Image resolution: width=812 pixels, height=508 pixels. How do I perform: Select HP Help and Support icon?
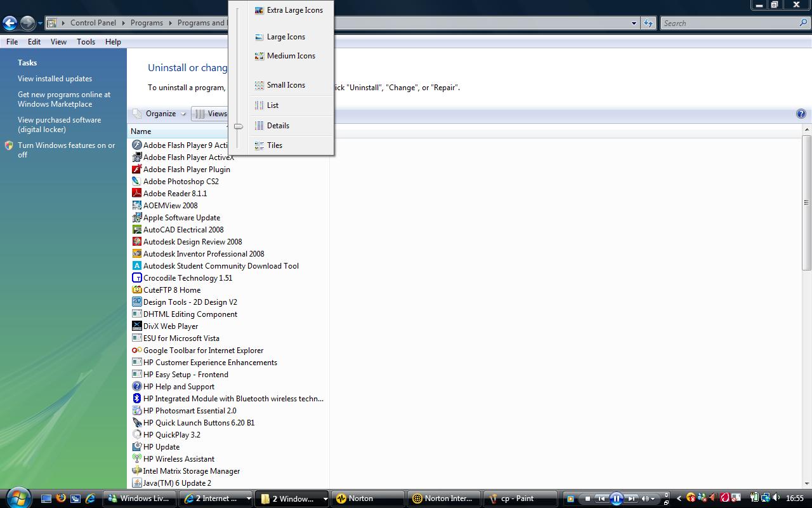tap(136, 387)
